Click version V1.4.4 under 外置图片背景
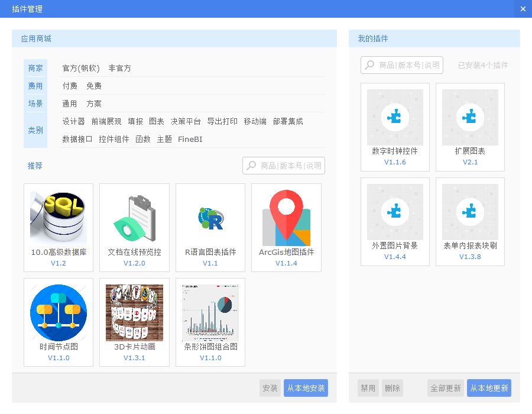This screenshot has width=532, height=414. click(395, 257)
